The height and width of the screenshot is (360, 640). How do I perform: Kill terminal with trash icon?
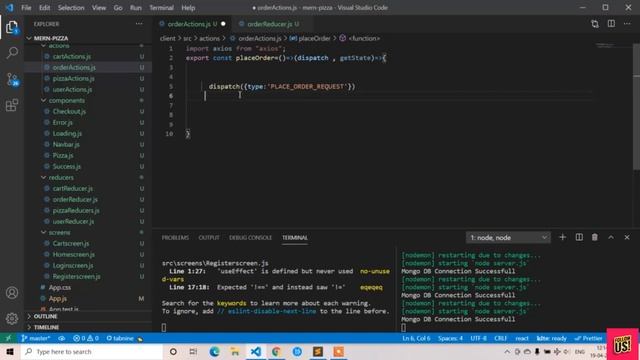(x=595, y=237)
